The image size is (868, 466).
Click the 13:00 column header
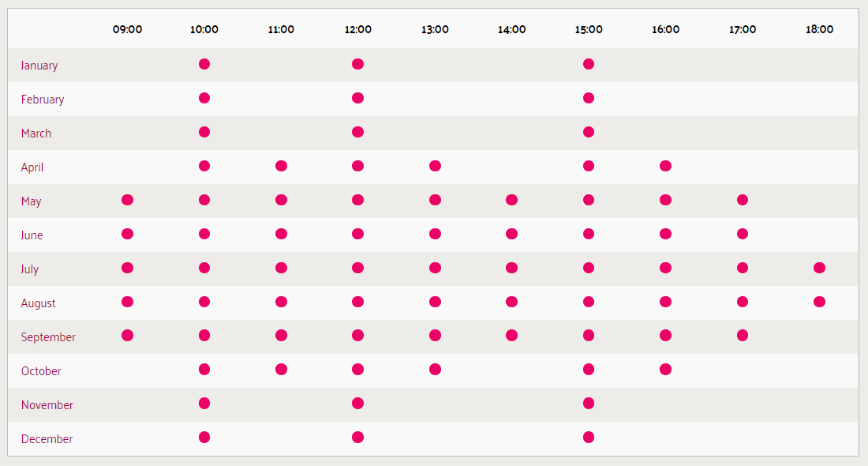(x=435, y=30)
